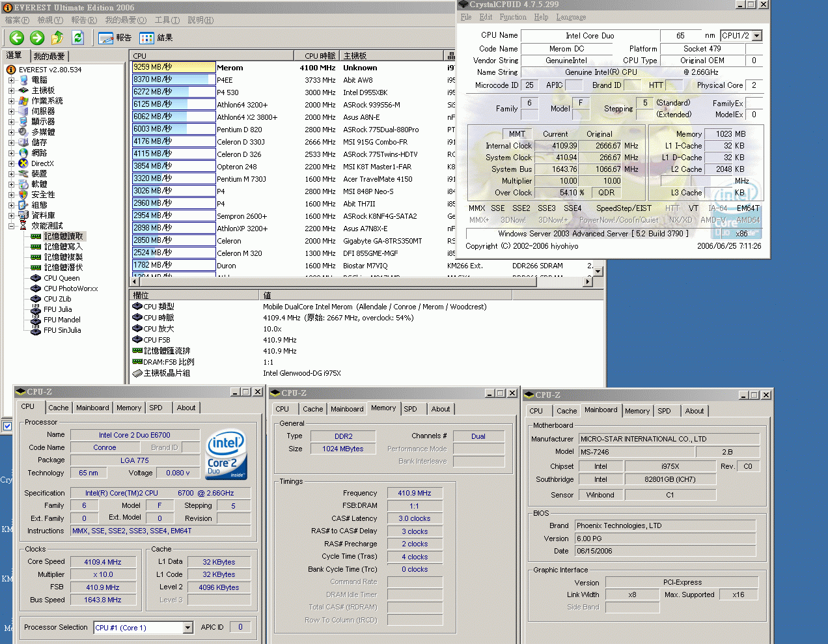Select the 作業系統 operating system icon
828x644 pixels.
[x=24, y=101]
